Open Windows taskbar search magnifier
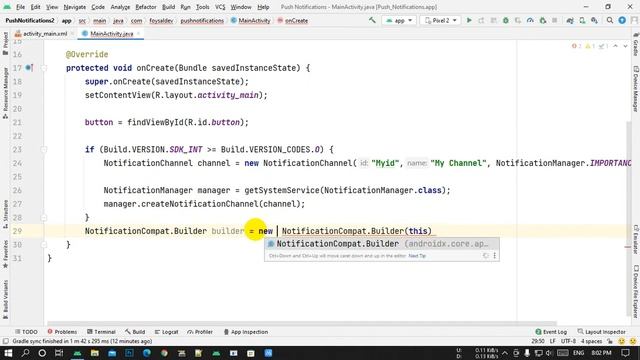640x360 pixels. click(25, 353)
